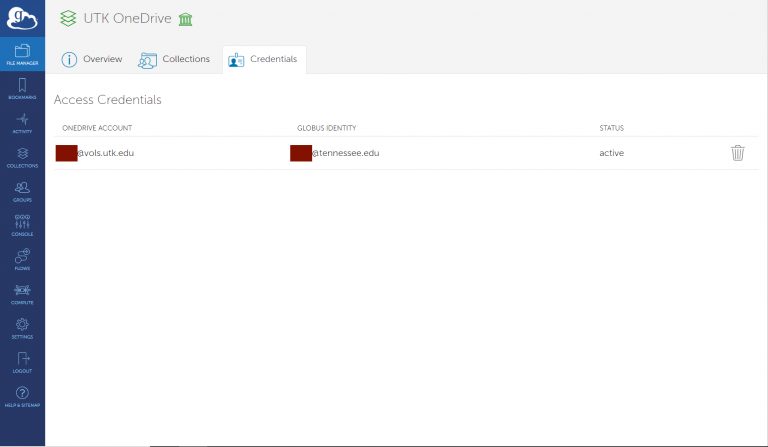Click the tennessee.edu Globus identity entry

(x=335, y=153)
